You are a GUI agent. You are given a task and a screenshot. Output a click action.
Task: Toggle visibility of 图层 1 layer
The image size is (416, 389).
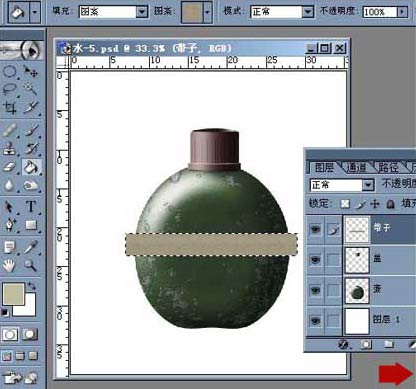point(315,321)
